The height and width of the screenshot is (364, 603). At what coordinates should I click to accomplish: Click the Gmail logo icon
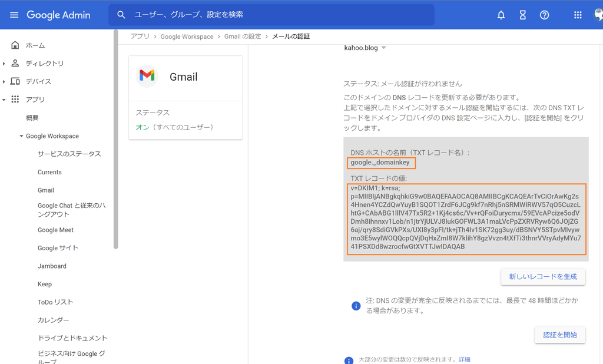pyautogui.click(x=147, y=76)
